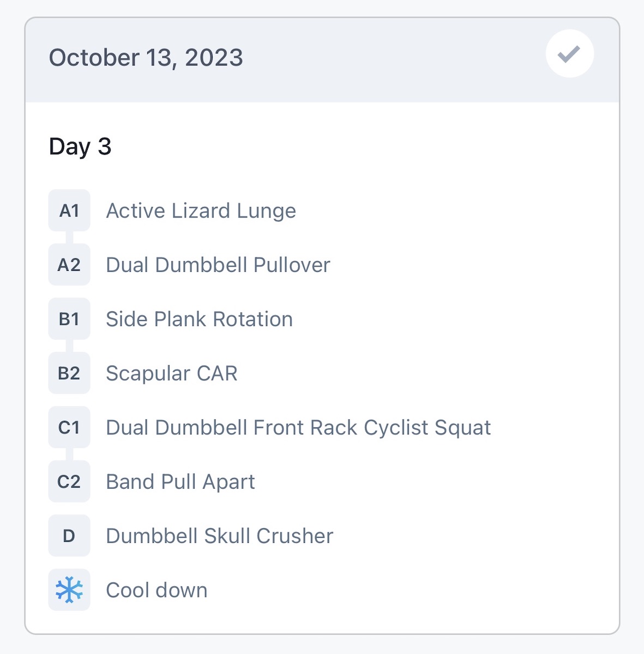The width and height of the screenshot is (644, 654).
Task: Open Dual Dumbbell Front Rack Cyclist Squat
Action: click(298, 428)
